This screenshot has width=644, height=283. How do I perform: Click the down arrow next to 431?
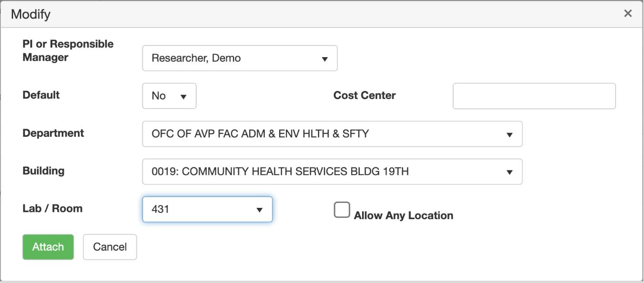259,210
